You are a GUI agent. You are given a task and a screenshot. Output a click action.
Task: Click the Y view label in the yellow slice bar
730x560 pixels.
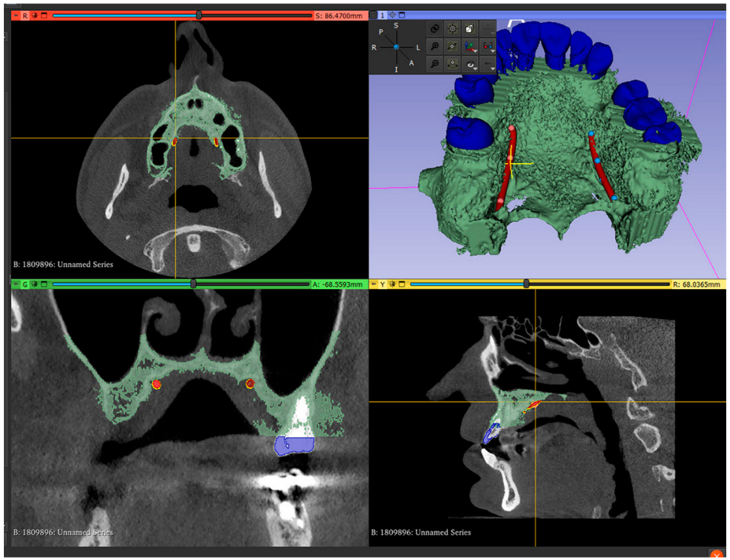click(x=383, y=284)
